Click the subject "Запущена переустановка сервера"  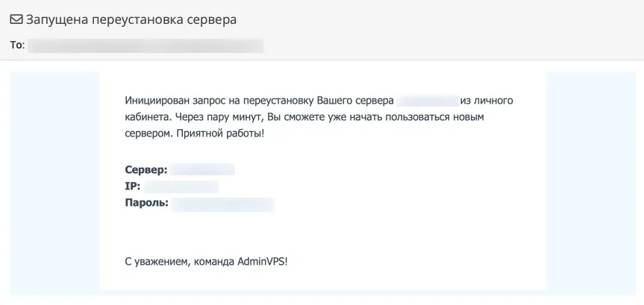tap(131, 20)
